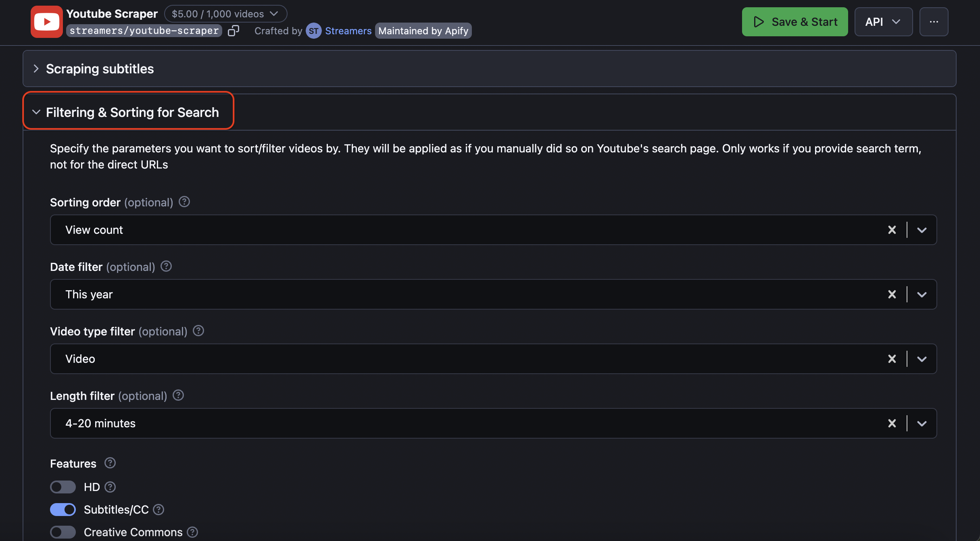Clear the 4-20 minutes length filter
The image size is (980, 541).
tap(892, 423)
